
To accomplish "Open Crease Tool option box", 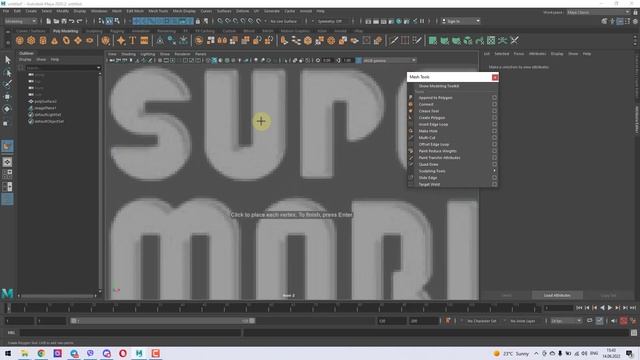I will pos(494,111).
